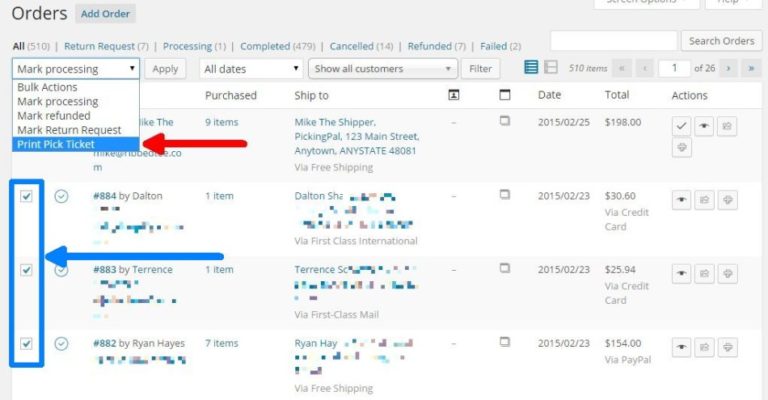
Task: Choose Mark Return Request option
Action: tap(69, 130)
